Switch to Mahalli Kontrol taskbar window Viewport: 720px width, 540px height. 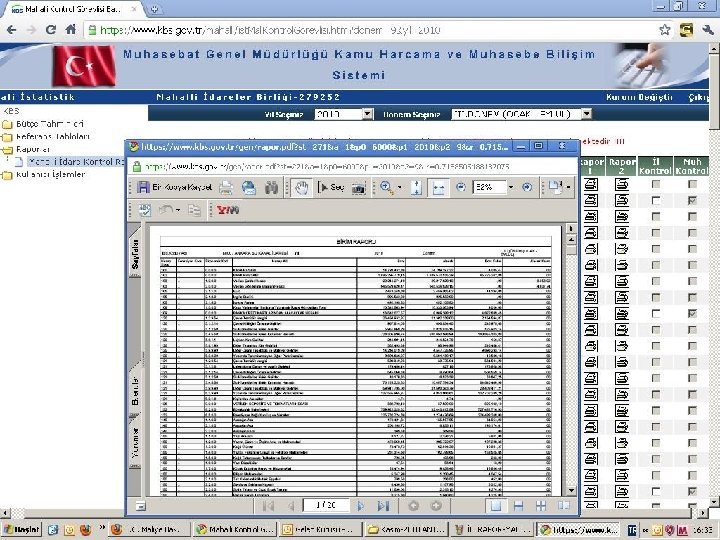(235, 529)
